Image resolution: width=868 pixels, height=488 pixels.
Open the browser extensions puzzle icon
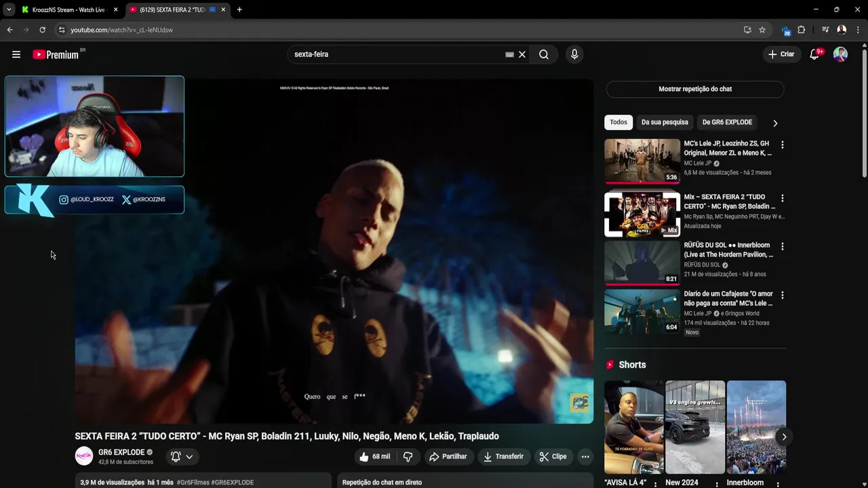coord(802,30)
